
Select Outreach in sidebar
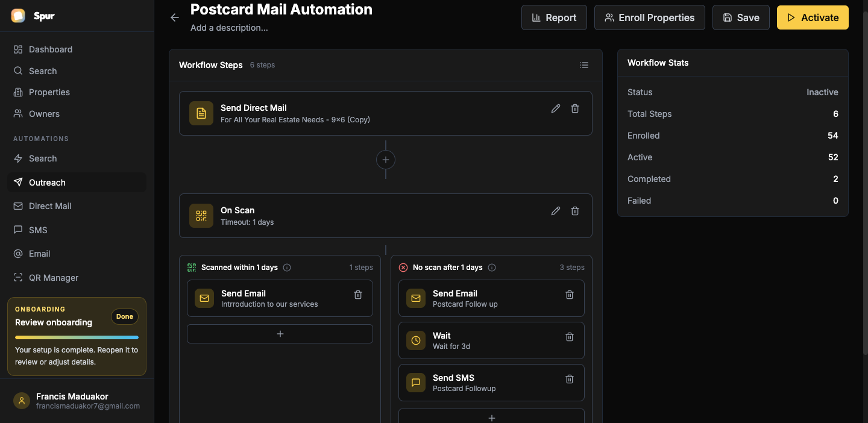coord(77,183)
